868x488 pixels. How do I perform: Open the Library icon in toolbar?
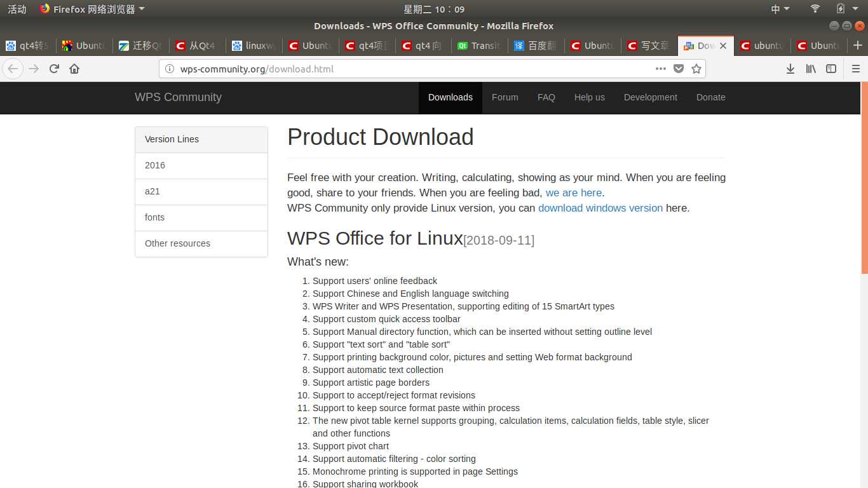pos(811,69)
